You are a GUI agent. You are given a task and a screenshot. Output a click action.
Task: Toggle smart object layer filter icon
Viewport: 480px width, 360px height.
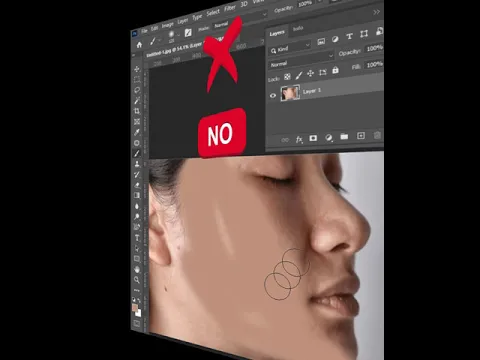coord(379,32)
